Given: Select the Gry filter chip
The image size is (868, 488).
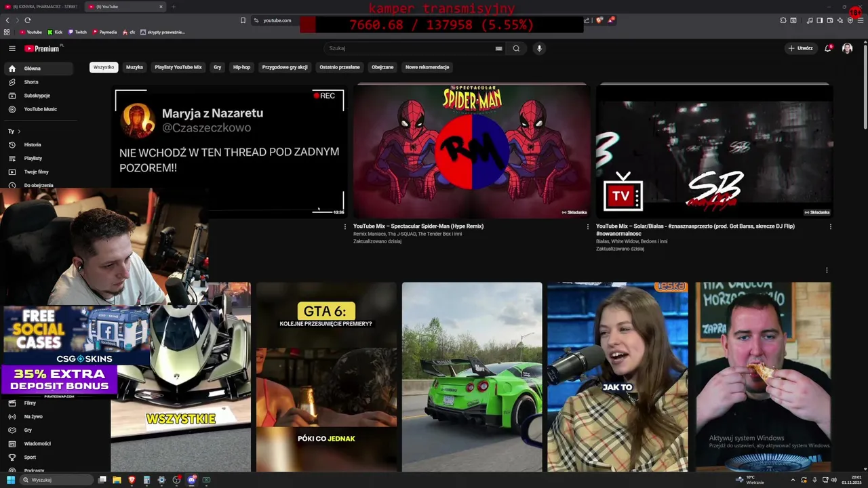Looking at the screenshot, I should click(217, 67).
